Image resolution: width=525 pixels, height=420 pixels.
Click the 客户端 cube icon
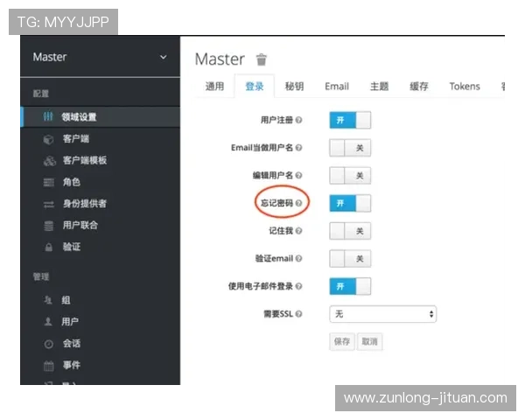48,139
